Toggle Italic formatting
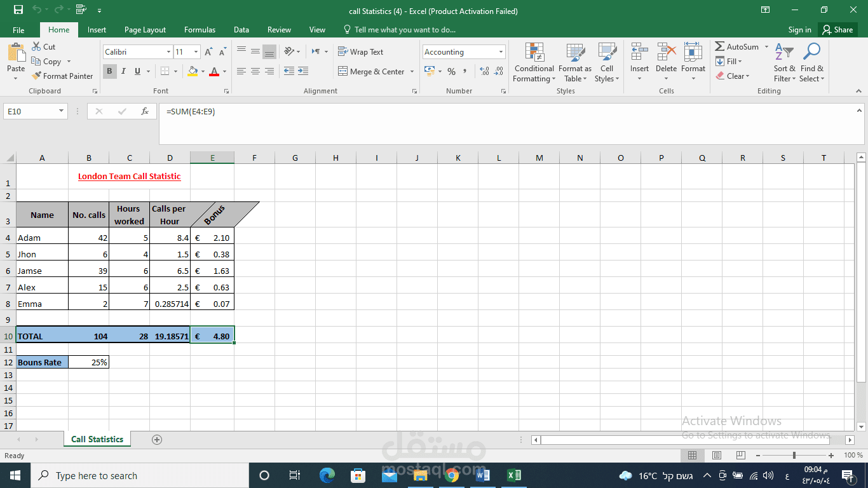Viewport: 868px width, 488px height. click(x=123, y=71)
